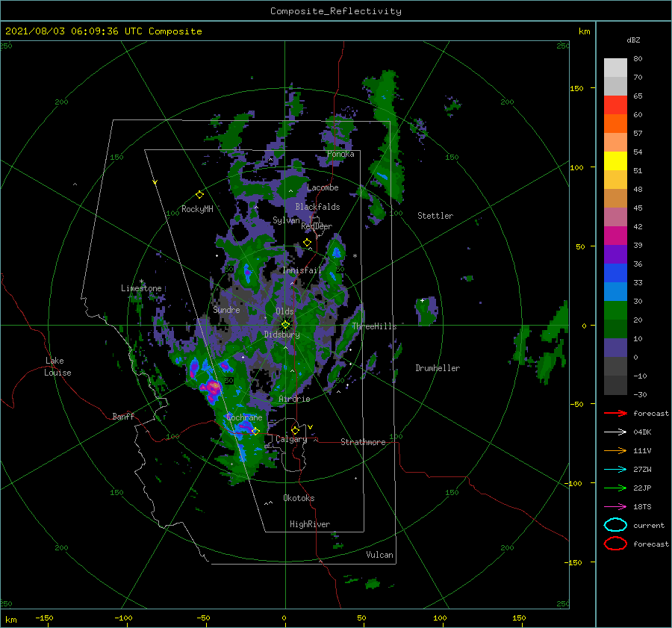Click the Composite_Reflectivity title
This screenshot has width=672, height=628.
[x=336, y=11]
